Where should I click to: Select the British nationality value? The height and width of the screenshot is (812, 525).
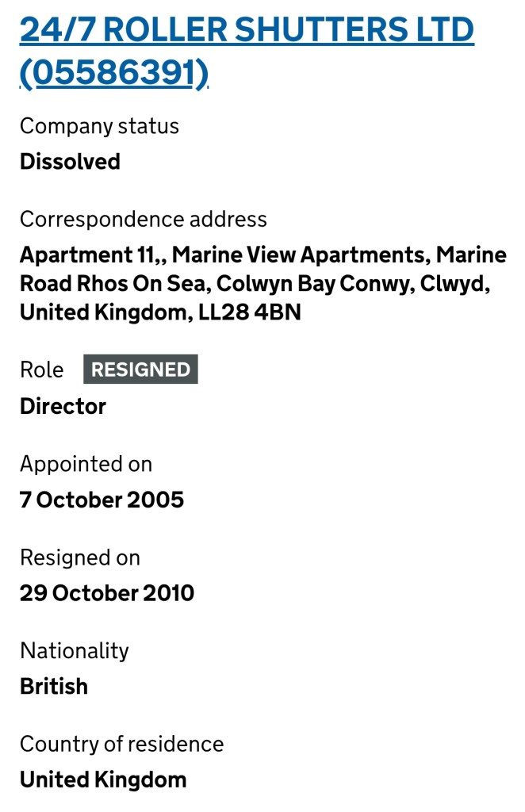(x=54, y=687)
